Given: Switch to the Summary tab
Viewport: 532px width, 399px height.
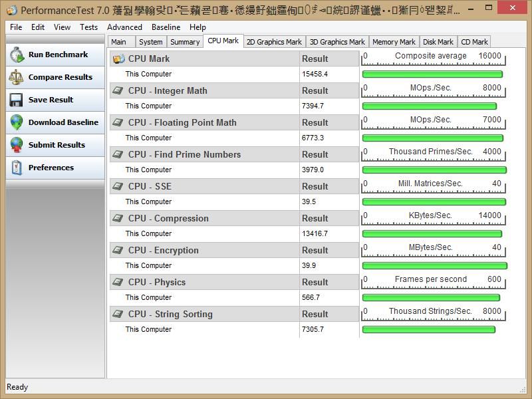Looking at the screenshot, I should click(x=185, y=42).
